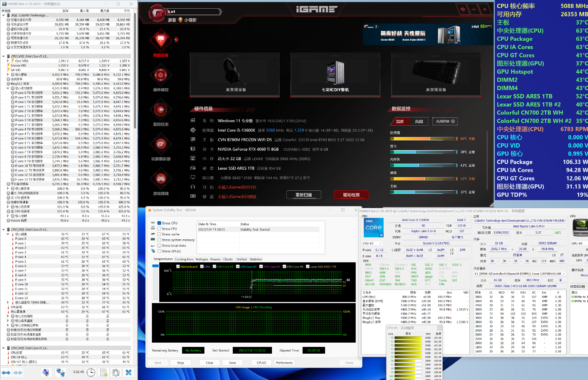This screenshot has width=588, height=380.
Task: Click the 驱动检测 button
Action: coord(351,195)
